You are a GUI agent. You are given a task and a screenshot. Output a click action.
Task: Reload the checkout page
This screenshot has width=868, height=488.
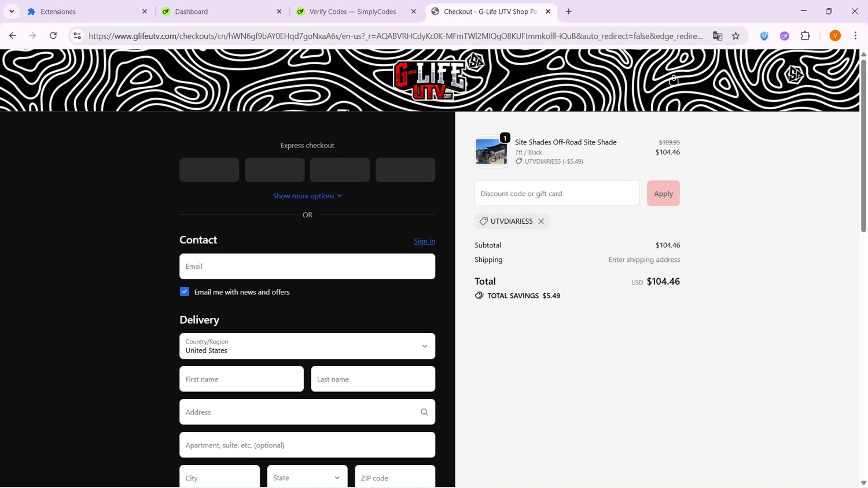tap(53, 36)
